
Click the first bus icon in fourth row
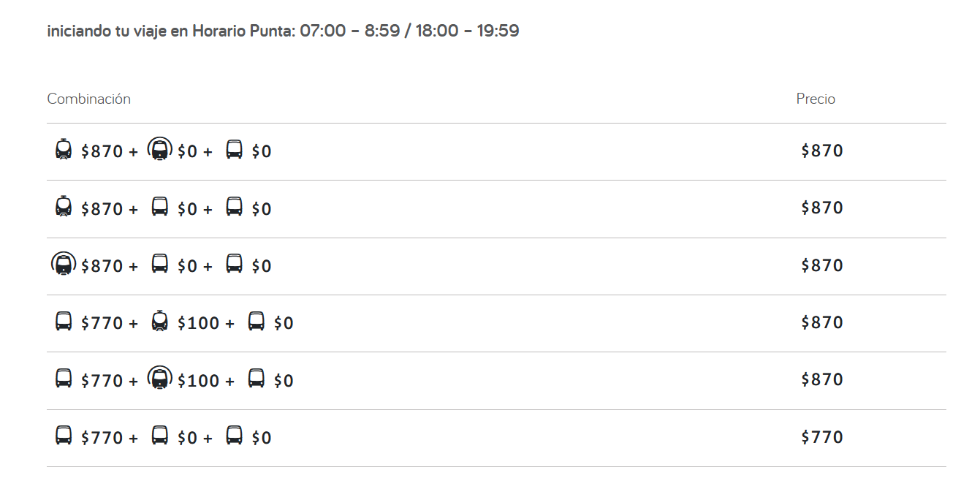64,321
